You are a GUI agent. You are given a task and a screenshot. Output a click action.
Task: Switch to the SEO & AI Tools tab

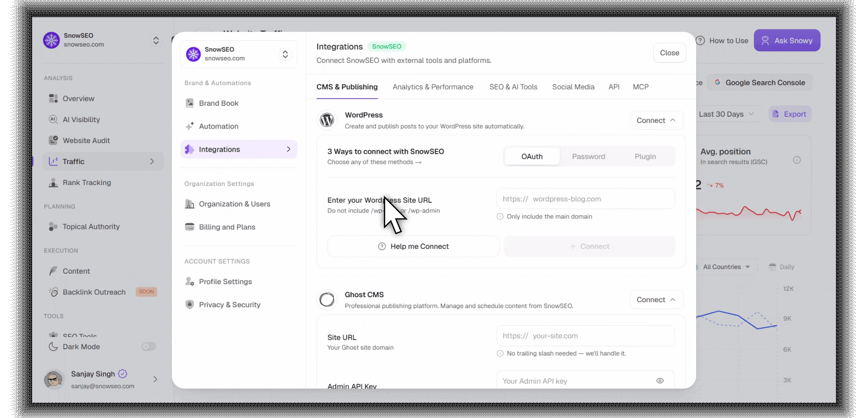(513, 87)
